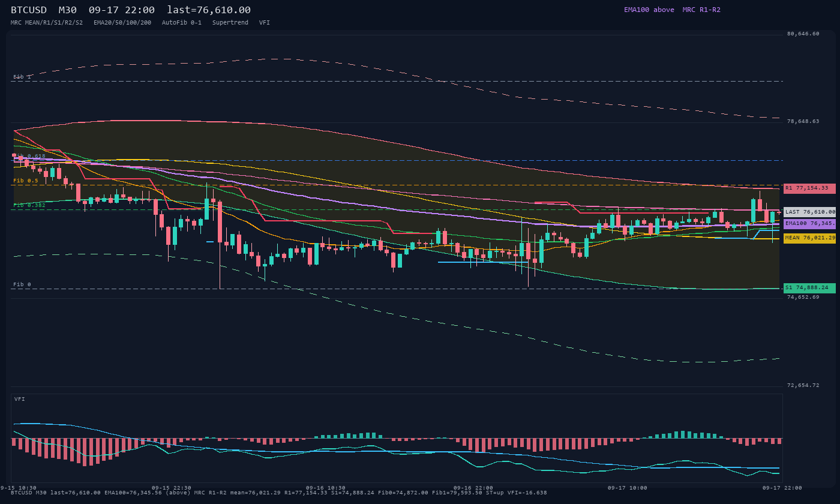This screenshot has width=840, height=504.
Task: Click the orange Fib 0.5 level label
Action: click(26, 181)
